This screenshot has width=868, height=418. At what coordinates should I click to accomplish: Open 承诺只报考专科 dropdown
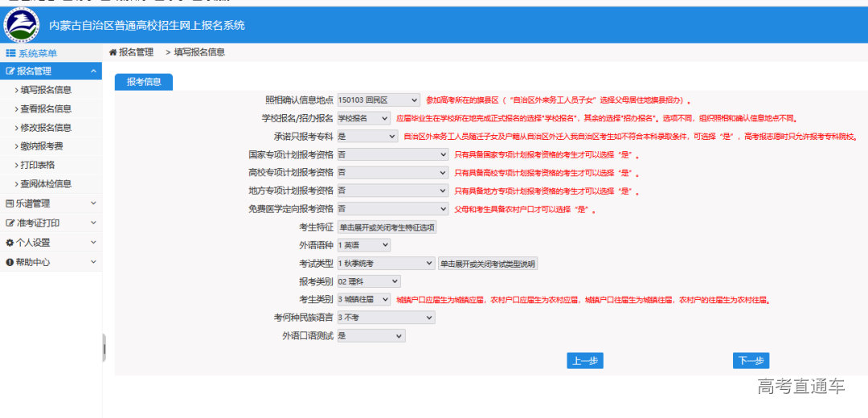(367, 136)
